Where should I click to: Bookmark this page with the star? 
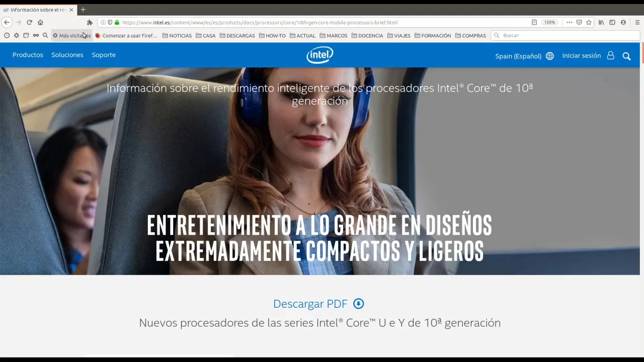(589, 22)
